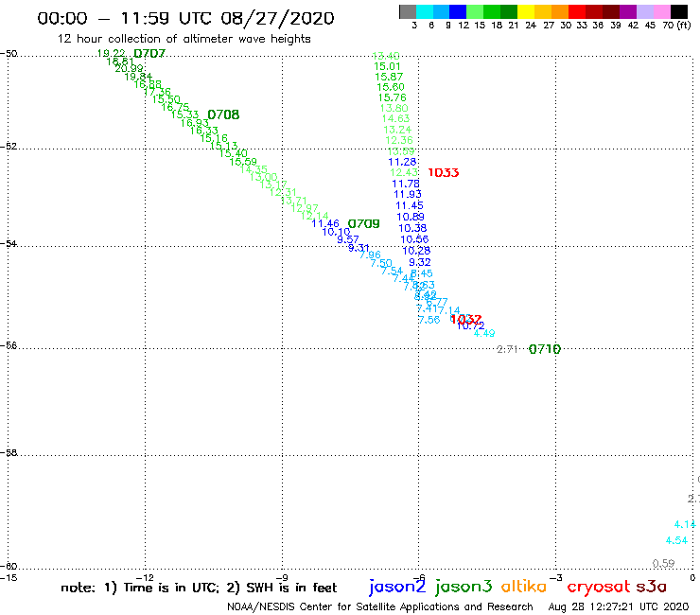The width and height of the screenshot is (700, 615).
Task: Pick the purple swatch in the color scale
Action: pos(628,11)
